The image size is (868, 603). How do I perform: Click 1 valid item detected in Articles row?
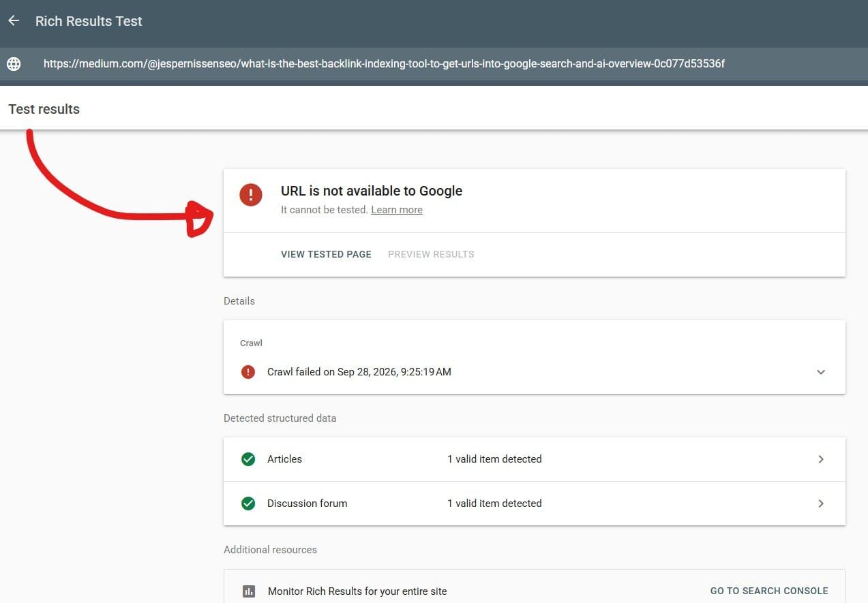[494, 459]
